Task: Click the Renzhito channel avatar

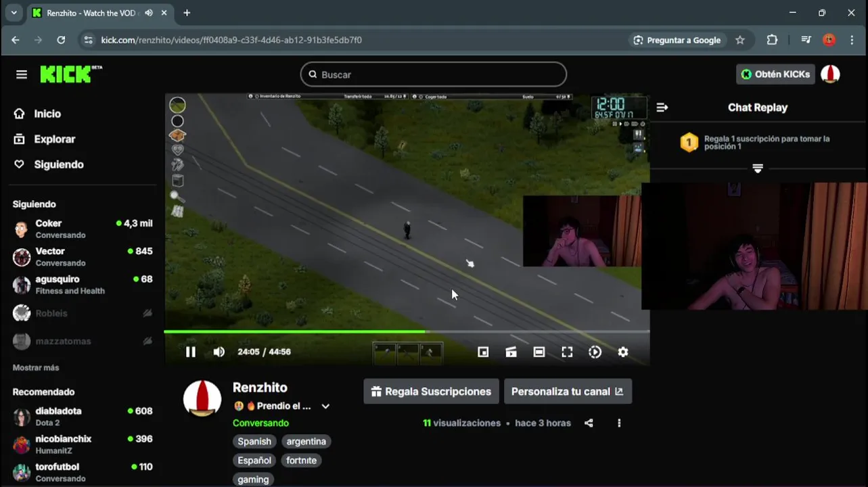Action: (202, 398)
